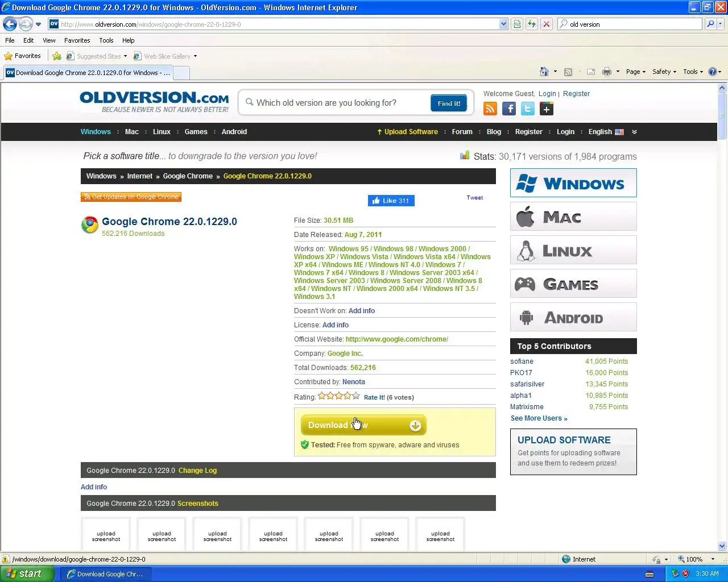Expand the site nav double-chevron menu

pyautogui.click(x=634, y=132)
